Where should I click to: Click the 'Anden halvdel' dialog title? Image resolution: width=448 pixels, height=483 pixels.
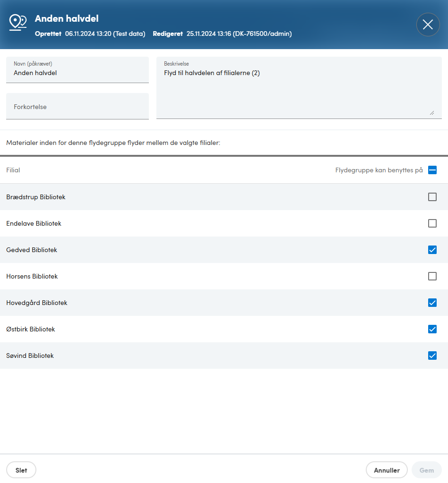pos(67,18)
